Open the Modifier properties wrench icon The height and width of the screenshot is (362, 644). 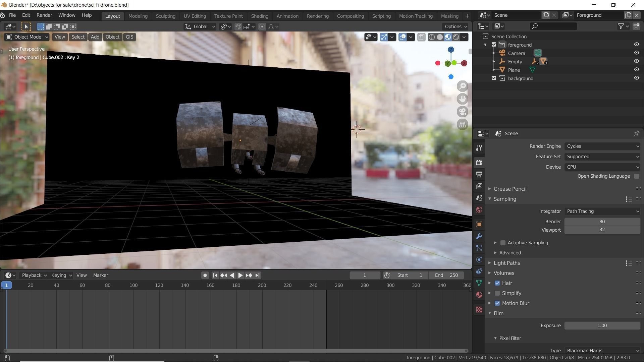pyautogui.click(x=479, y=236)
